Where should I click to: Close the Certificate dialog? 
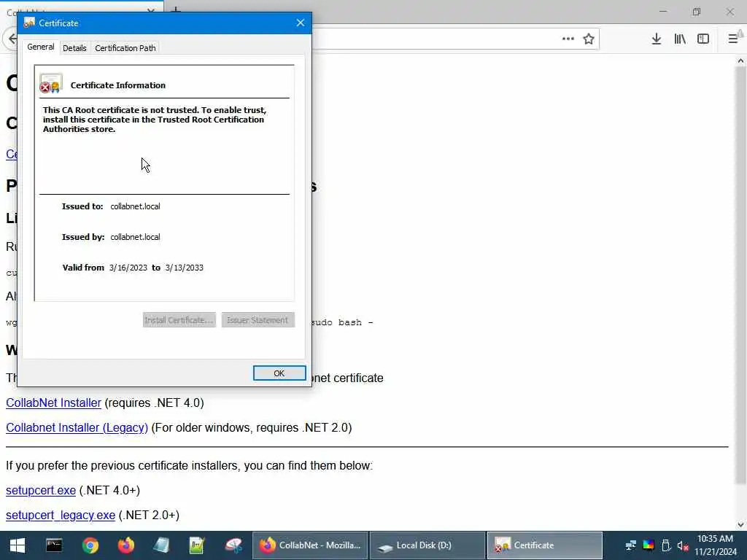(300, 23)
